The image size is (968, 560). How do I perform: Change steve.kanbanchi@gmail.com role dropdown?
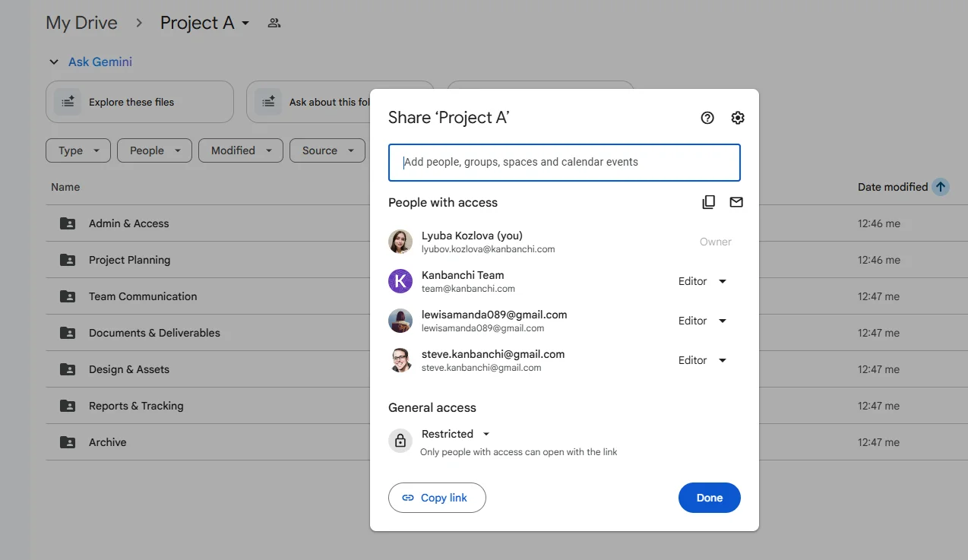point(701,359)
